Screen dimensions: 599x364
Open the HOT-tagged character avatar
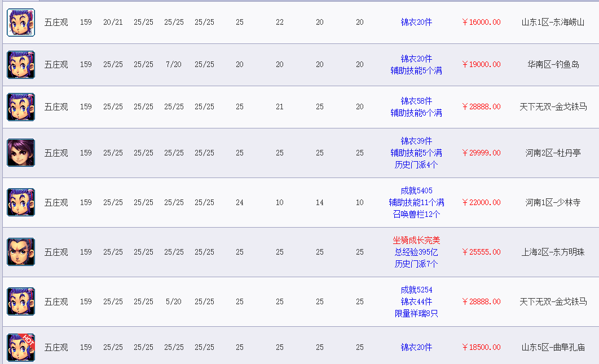21,347
